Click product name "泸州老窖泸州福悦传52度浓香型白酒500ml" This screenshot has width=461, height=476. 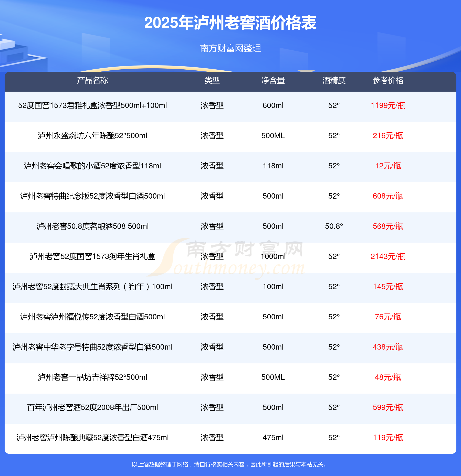92,317
